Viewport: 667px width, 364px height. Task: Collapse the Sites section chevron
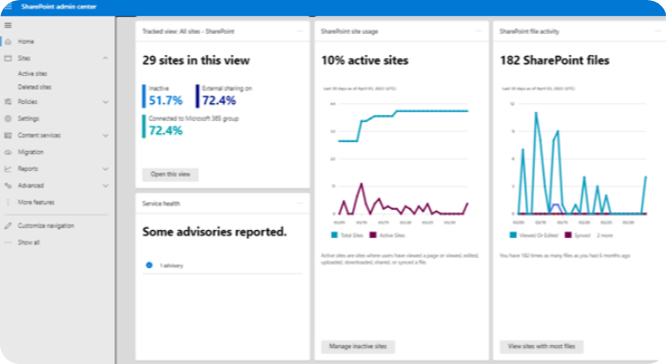point(105,58)
